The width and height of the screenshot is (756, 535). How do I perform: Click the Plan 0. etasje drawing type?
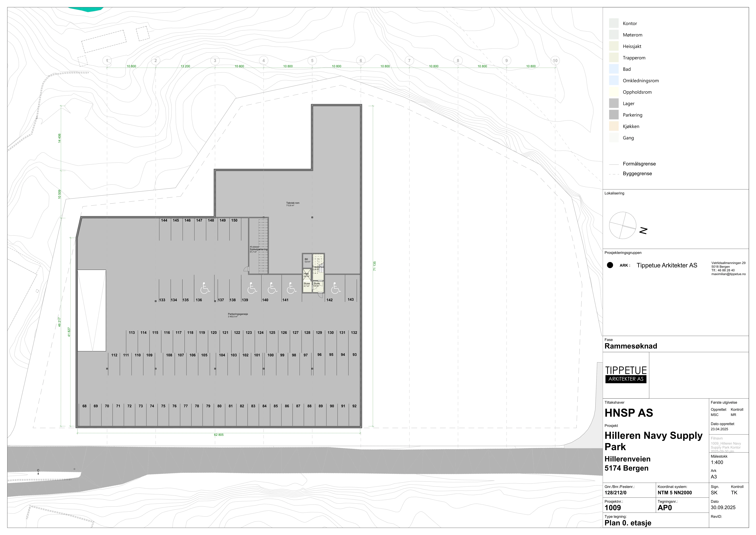tap(628, 523)
